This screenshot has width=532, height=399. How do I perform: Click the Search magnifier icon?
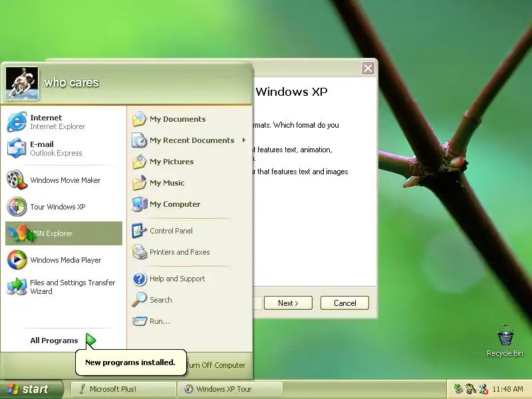tap(139, 300)
